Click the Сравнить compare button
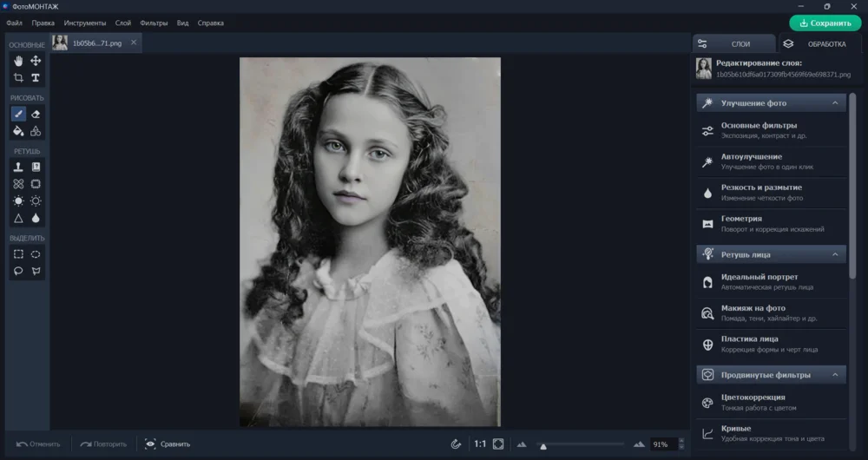This screenshot has width=868, height=460. pyautogui.click(x=168, y=444)
